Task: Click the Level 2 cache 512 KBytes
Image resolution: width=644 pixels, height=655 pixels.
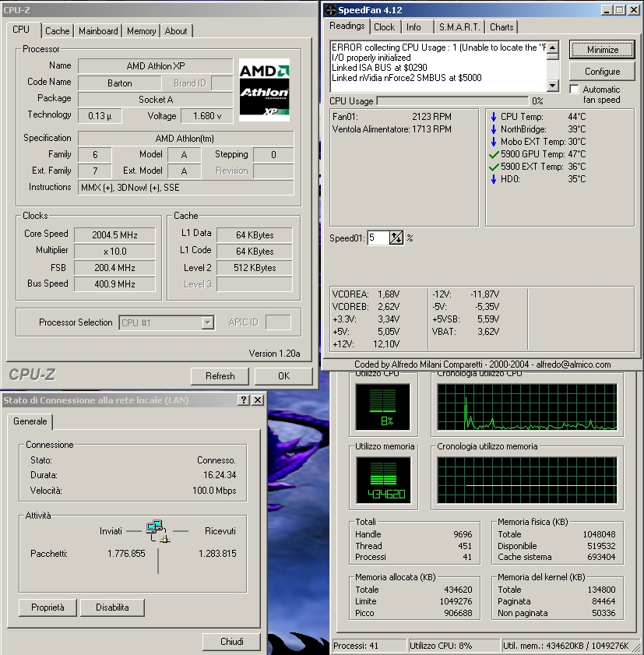Action: 255,268
